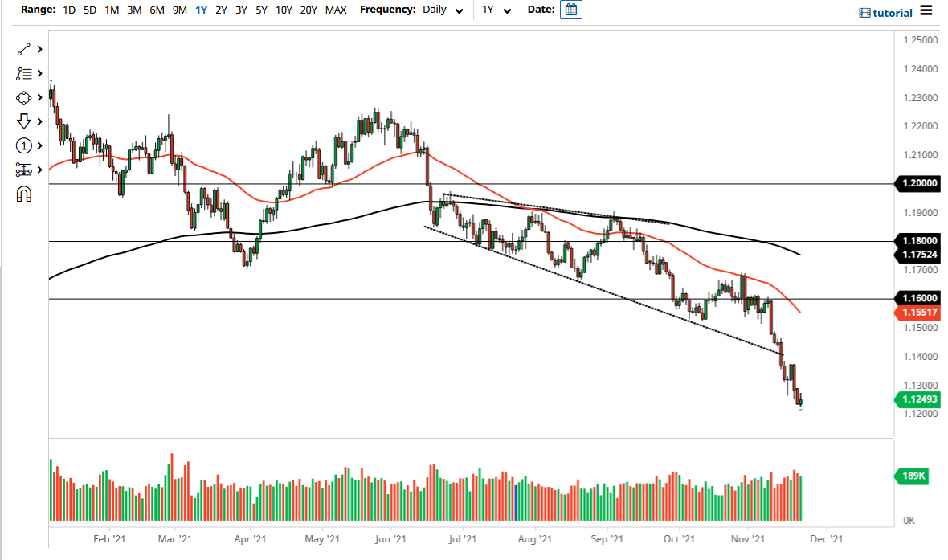Click the tutorial link
Screen dimensions: 948x560
point(894,12)
